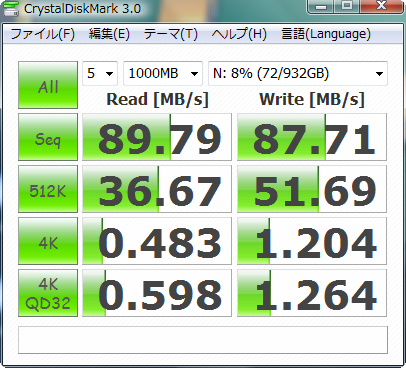Select the 4K QD32 write result 1.264
This screenshot has width=406, height=368.
(312, 293)
